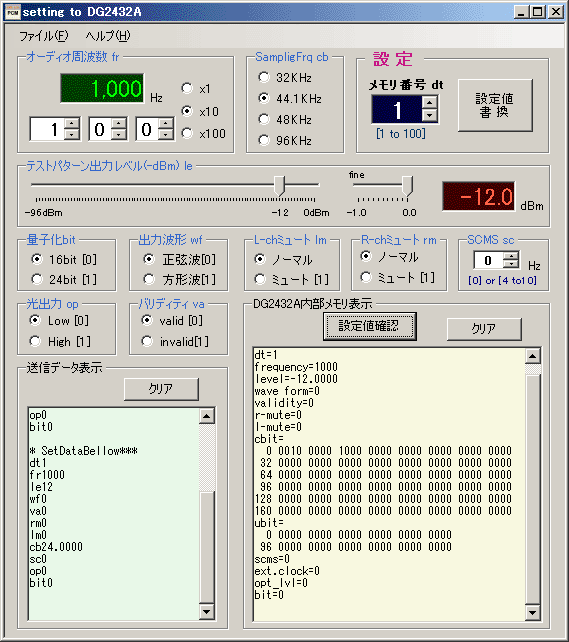Viewport: 569px width, 642px height.
Task: Click the memory number dt field
Action: click(x=397, y=109)
